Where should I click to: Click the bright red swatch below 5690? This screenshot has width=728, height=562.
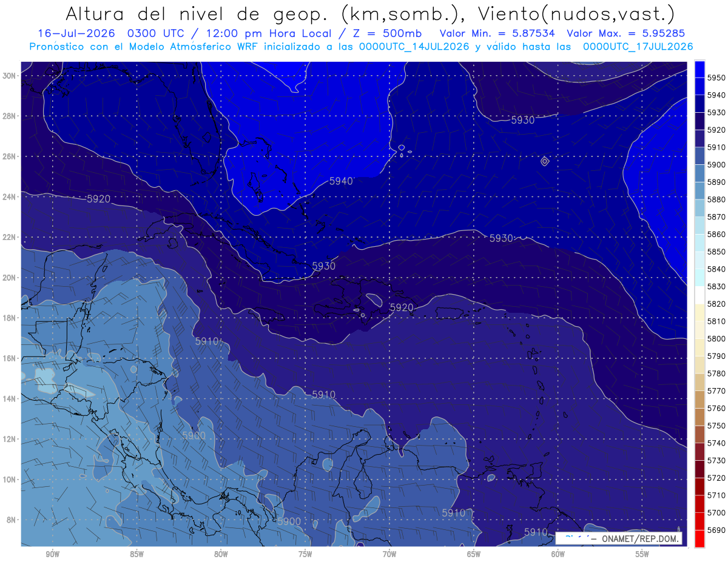point(699,538)
